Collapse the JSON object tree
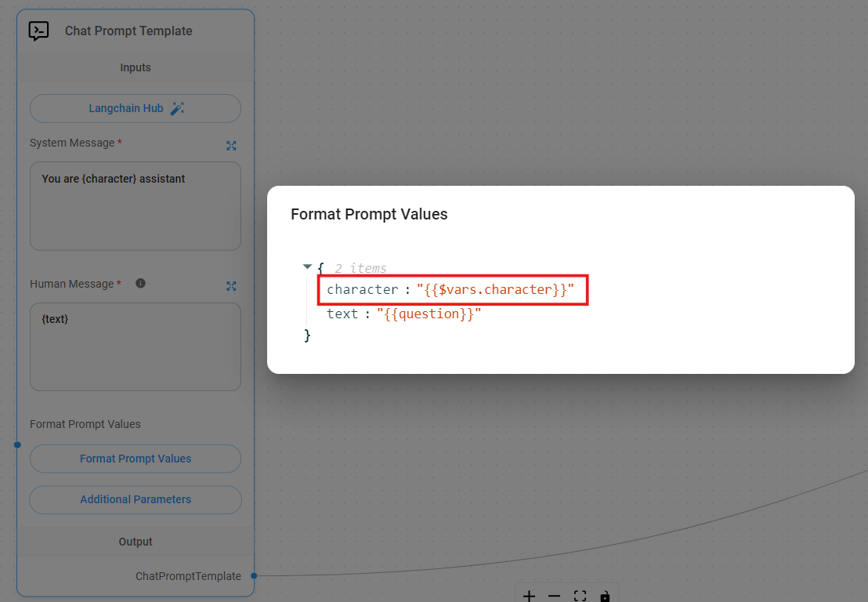Image resolution: width=868 pixels, height=602 pixels. [x=307, y=267]
